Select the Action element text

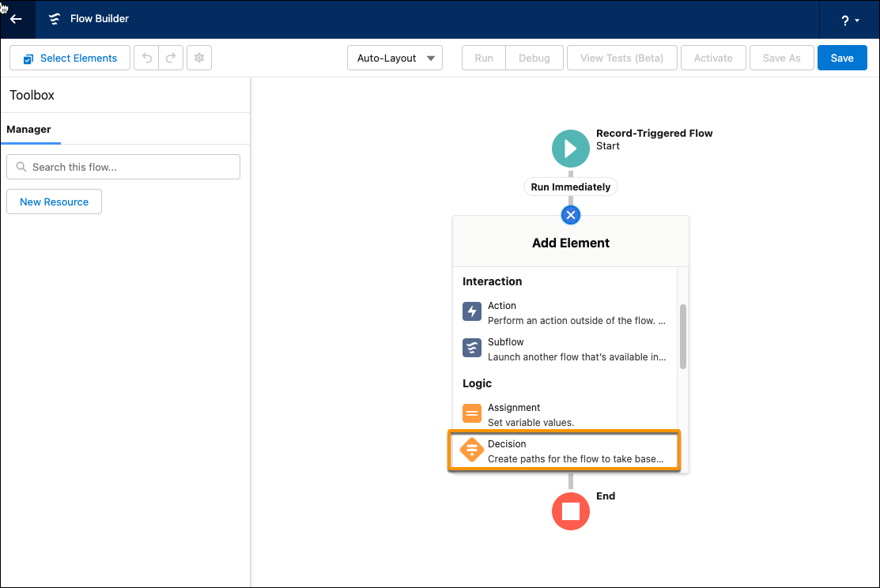[502, 306]
